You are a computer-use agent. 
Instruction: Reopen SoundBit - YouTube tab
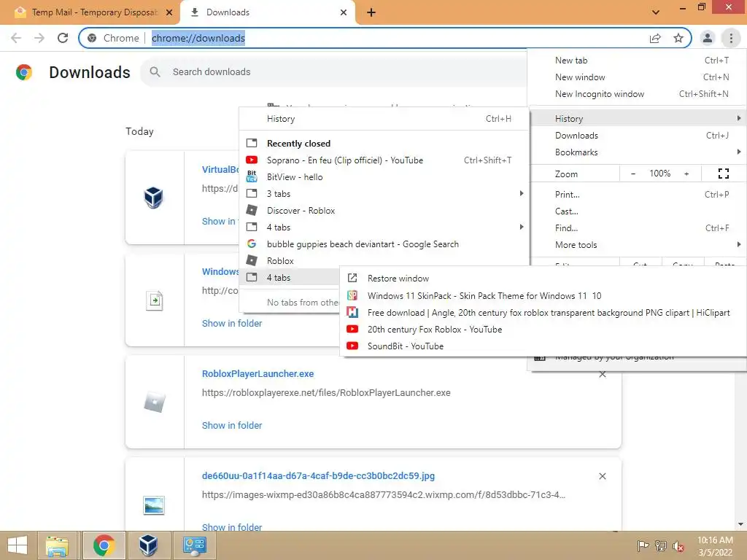point(543,346)
